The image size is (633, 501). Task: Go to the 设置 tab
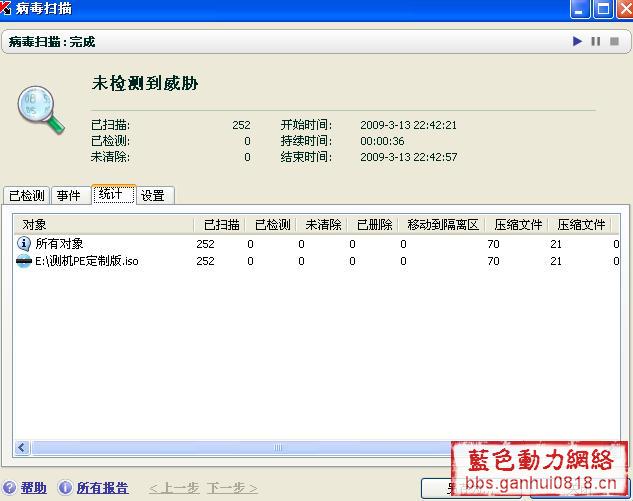153,196
